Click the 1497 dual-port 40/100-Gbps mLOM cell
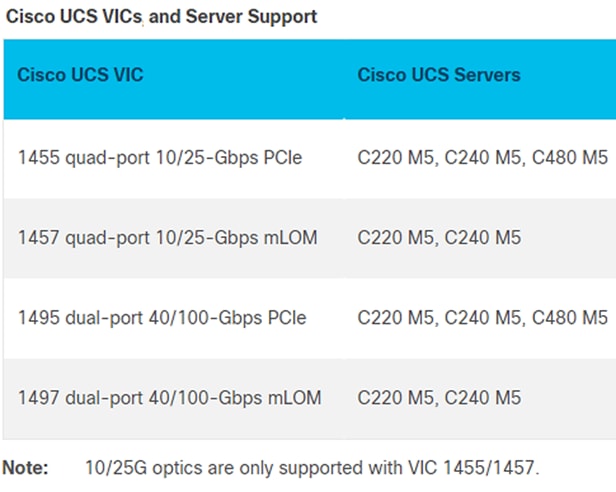 (170, 398)
